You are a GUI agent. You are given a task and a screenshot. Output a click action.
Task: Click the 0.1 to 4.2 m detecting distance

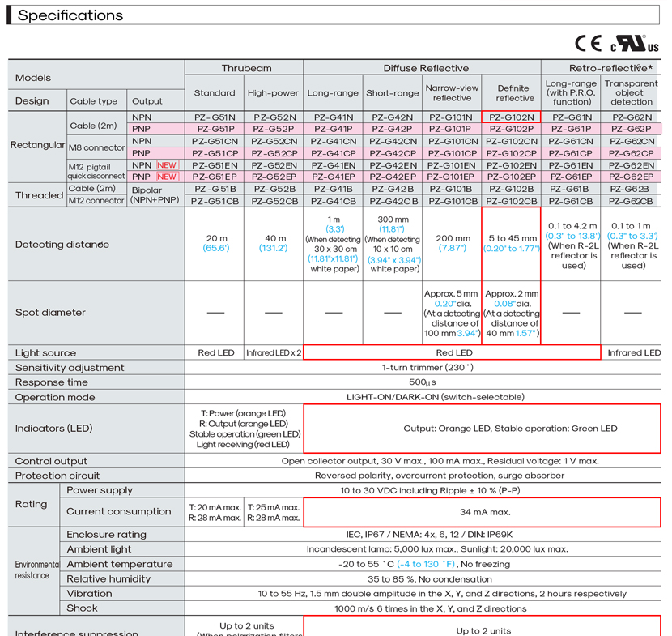(x=572, y=226)
